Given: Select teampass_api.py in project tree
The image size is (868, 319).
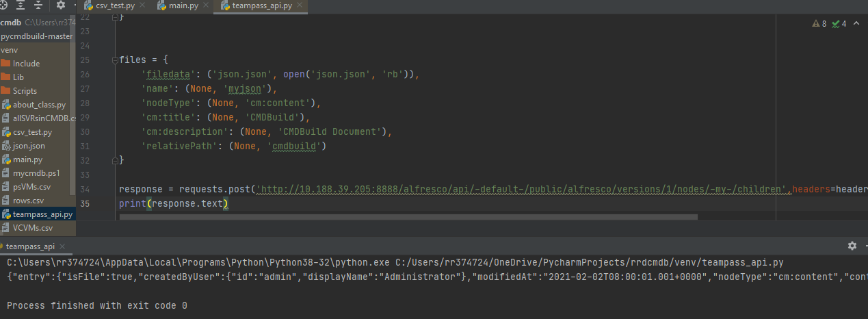Looking at the screenshot, I should click(37, 214).
